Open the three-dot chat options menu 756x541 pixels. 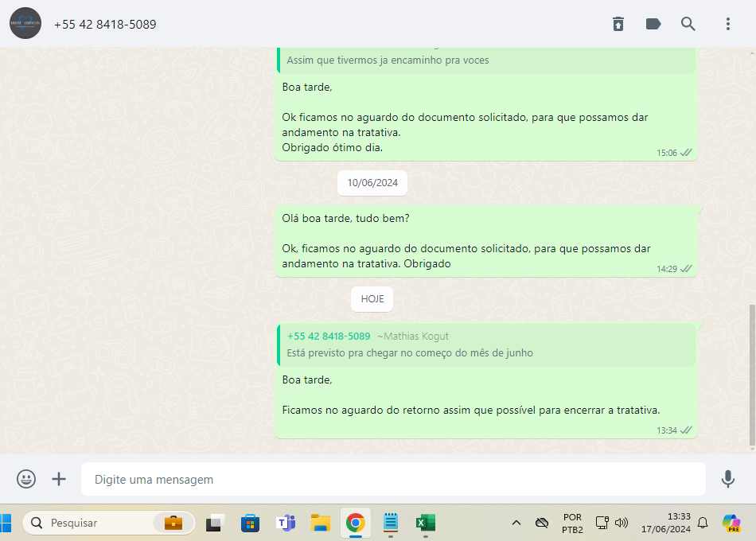(727, 24)
